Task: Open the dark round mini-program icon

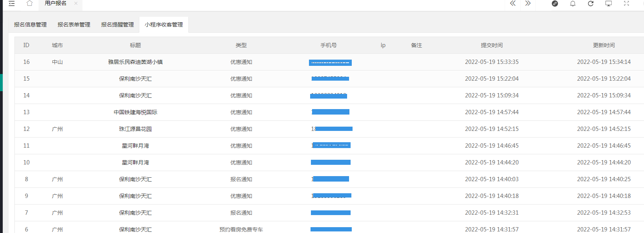Action: pos(555,4)
